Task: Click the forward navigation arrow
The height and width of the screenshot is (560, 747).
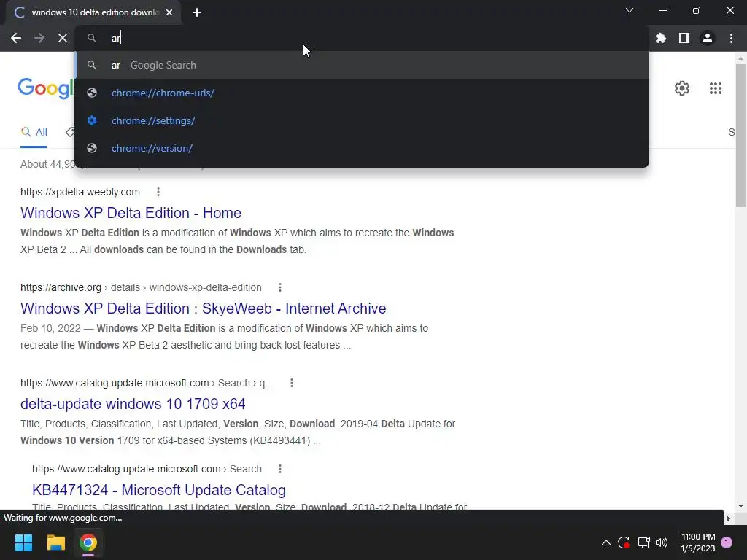Action: tap(39, 38)
